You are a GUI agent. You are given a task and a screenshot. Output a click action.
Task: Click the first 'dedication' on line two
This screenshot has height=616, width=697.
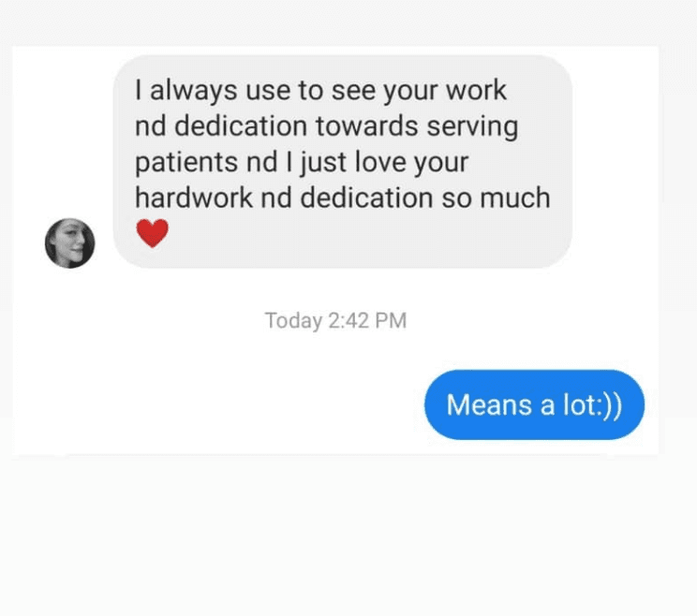241,126
